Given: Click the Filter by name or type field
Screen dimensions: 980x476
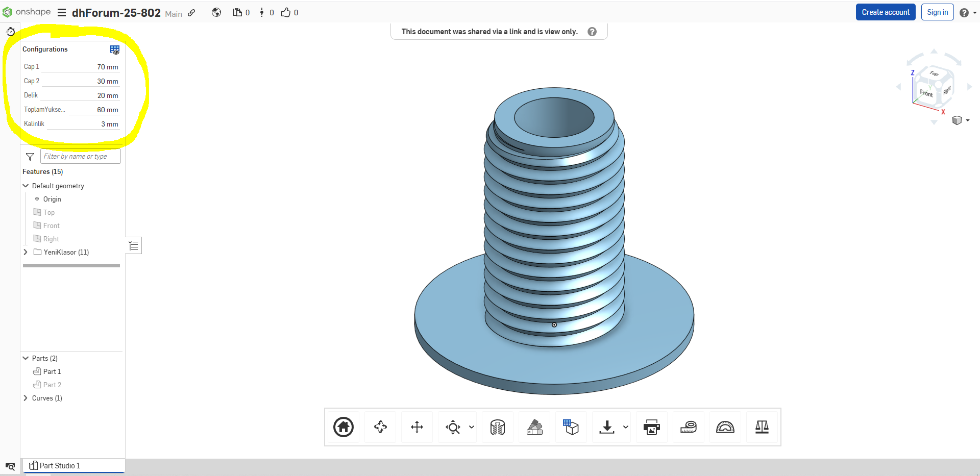Looking at the screenshot, I should (x=80, y=157).
